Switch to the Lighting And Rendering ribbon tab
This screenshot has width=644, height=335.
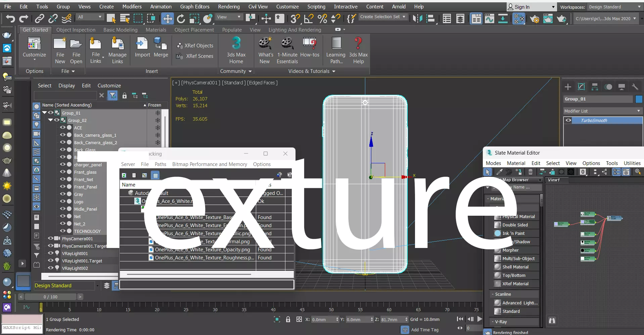coord(295,30)
